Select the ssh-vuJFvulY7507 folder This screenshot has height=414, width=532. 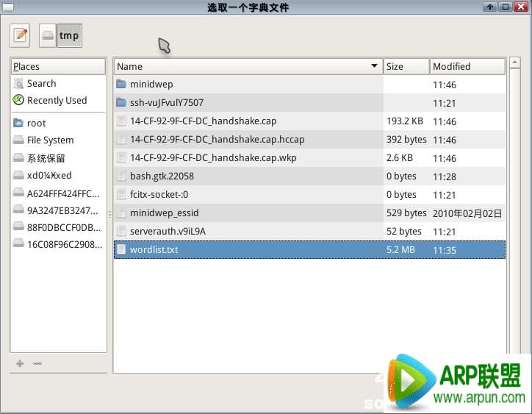[x=309, y=102]
